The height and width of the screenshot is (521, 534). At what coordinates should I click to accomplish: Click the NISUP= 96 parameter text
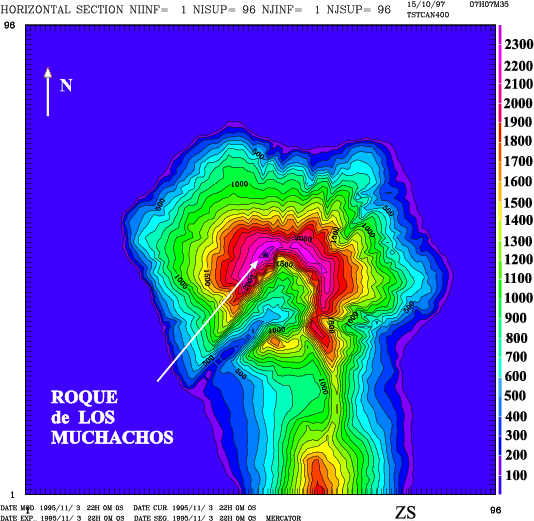click(x=224, y=10)
